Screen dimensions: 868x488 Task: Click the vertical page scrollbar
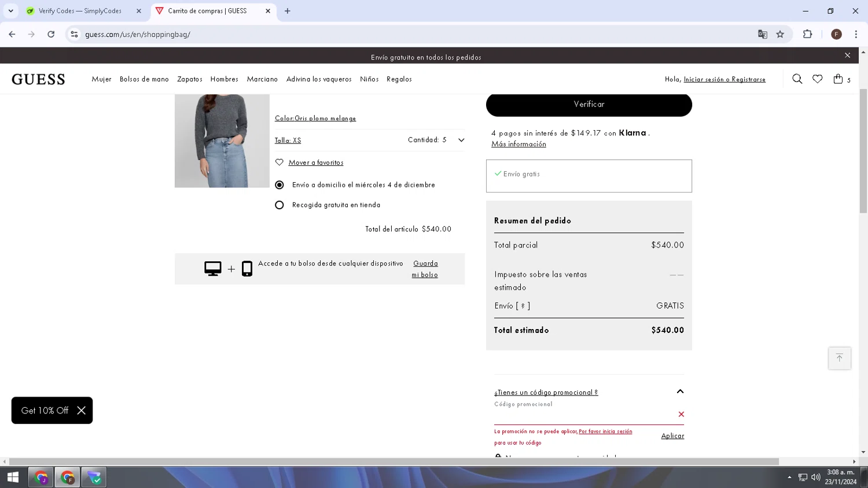pos(863,151)
